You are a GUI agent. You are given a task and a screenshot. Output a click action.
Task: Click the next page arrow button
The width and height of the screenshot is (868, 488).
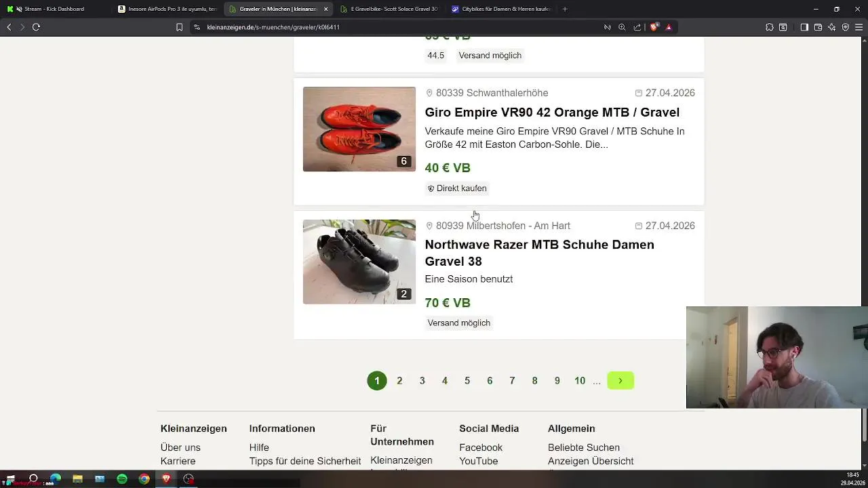[x=620, y=381]
